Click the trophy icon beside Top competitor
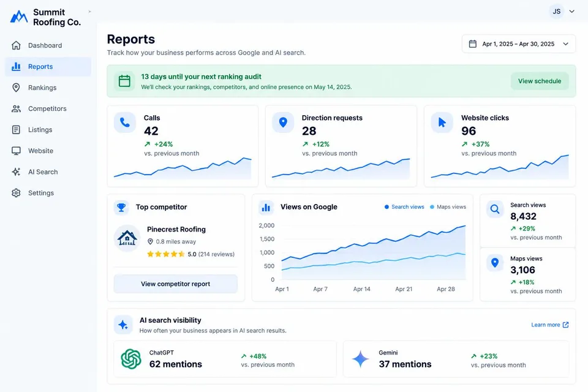The height and width of the screenshot is (392, 588). click(121, 207)
